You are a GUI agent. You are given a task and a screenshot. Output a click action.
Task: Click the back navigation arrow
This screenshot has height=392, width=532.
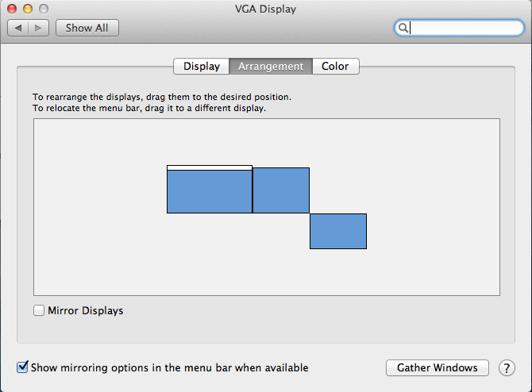pos(20,28)
